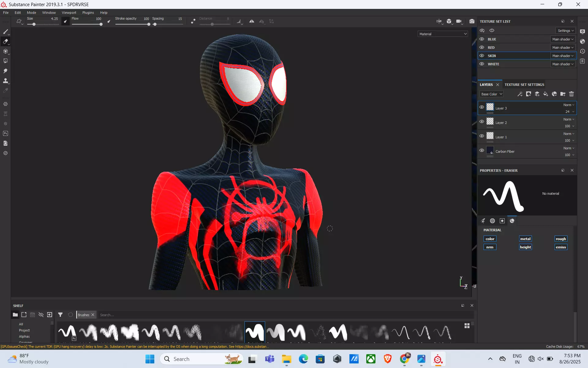Image resolution: width=588 pixels, height=368 pixels.
Task: Open the Stencil properties tab icon
Action: click(x=502, y=221)
